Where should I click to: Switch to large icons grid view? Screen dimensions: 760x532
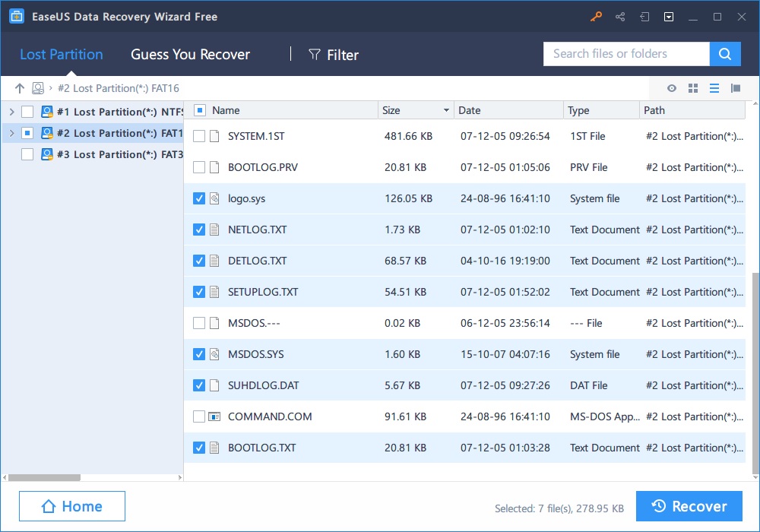click(x=693, y=88)
